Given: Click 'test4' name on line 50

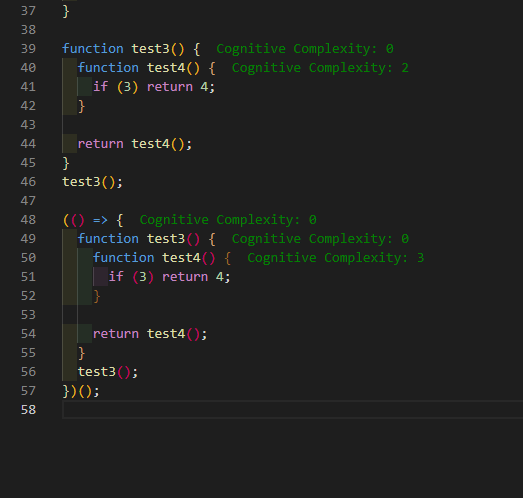Looking at the screenshot, I should (181, 258).
